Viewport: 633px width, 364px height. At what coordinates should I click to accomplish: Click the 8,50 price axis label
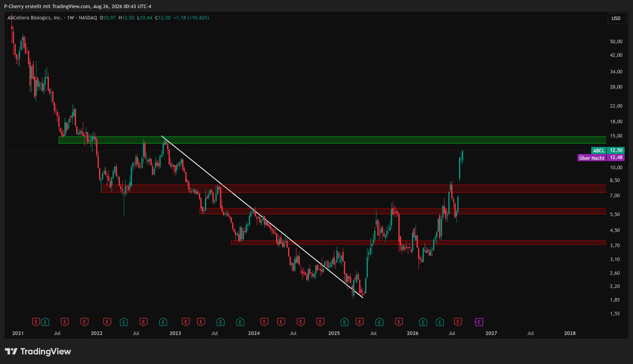[615, 181]
